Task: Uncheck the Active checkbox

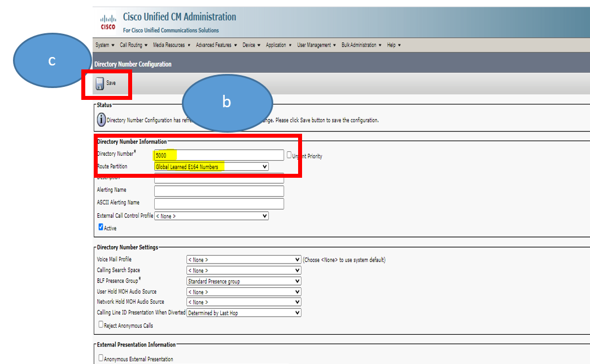Action: pyautogui.click(x=101, y=227)
